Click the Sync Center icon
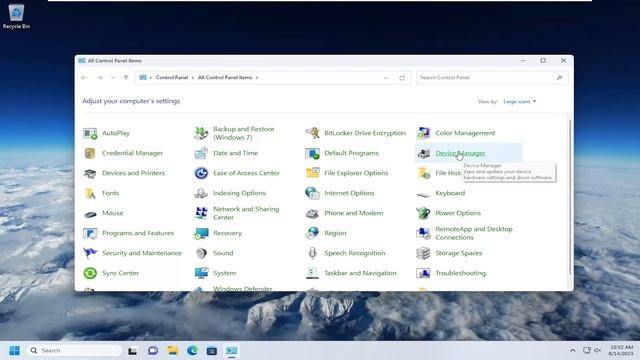This screenshot has width=640, height=360. [90, 273]
